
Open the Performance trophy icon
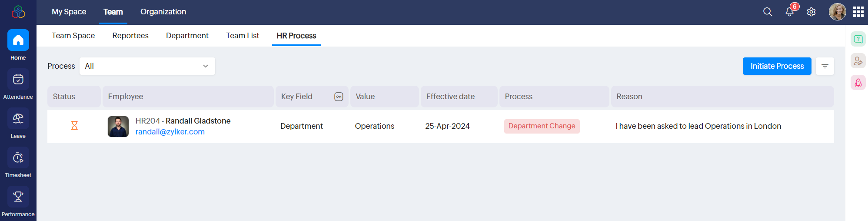coord(18,197)
